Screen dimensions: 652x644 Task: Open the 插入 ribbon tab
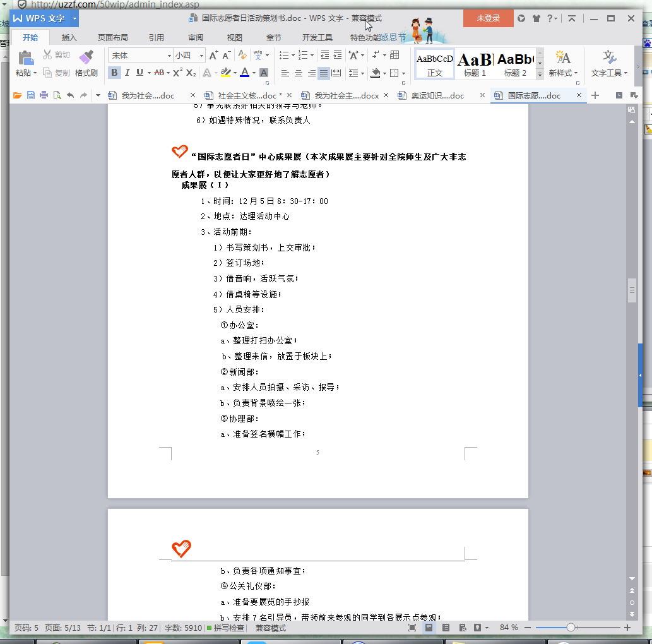tap(69, 37)
